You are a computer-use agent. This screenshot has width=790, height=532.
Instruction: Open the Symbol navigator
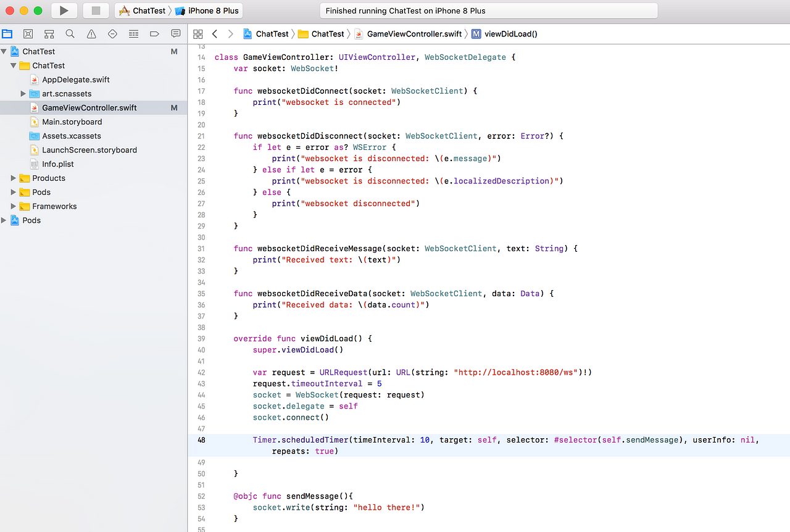coord(49,34)
